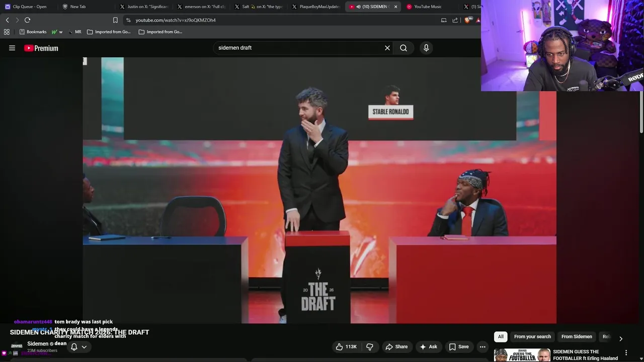This screenshot has height=362, width=644.
Task: Toggle the subscription notification bell
Action: click(x=74, y=347)
